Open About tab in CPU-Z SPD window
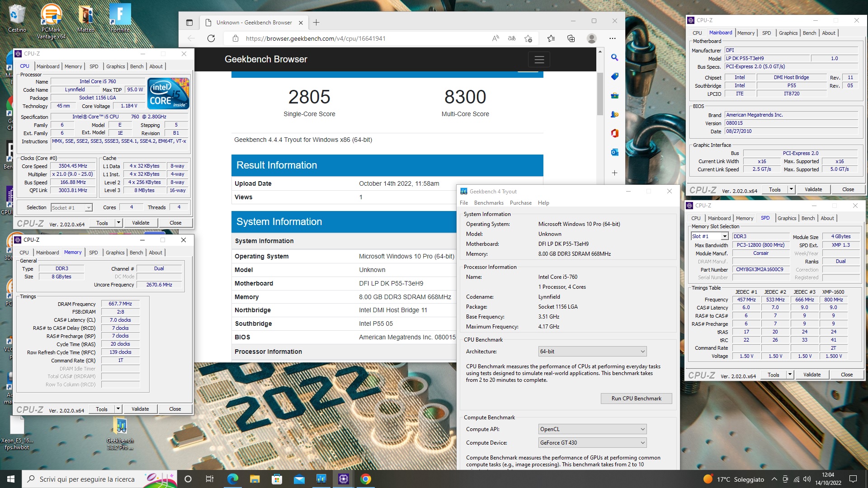The width and height of the screenshot is (868, 488). pos(827,218)
